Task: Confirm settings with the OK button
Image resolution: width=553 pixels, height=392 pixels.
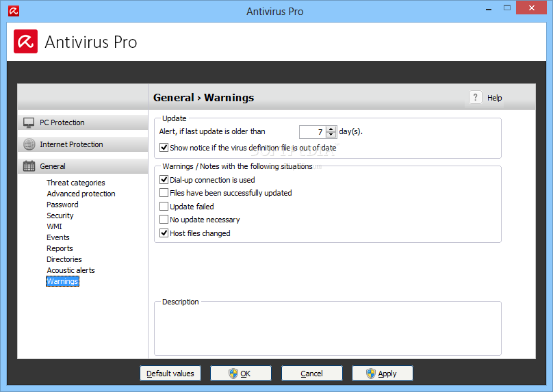Action: [241, 374]
